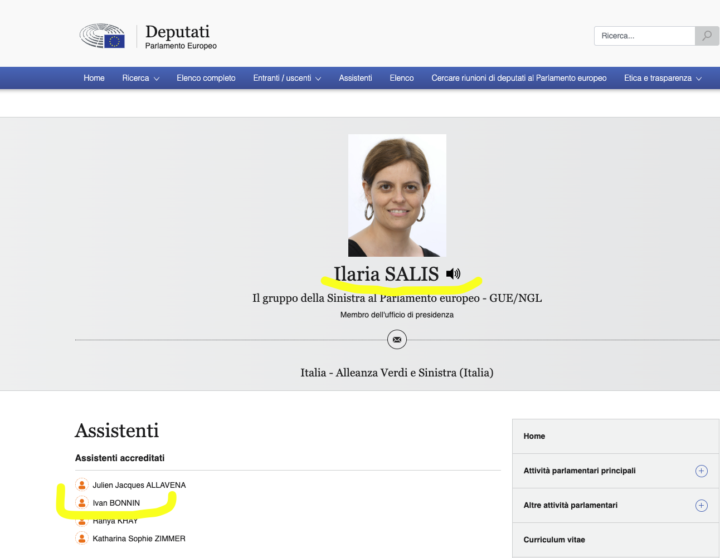
Task: Go to Home in navigation bar
Action: click(x=94, y=78)
